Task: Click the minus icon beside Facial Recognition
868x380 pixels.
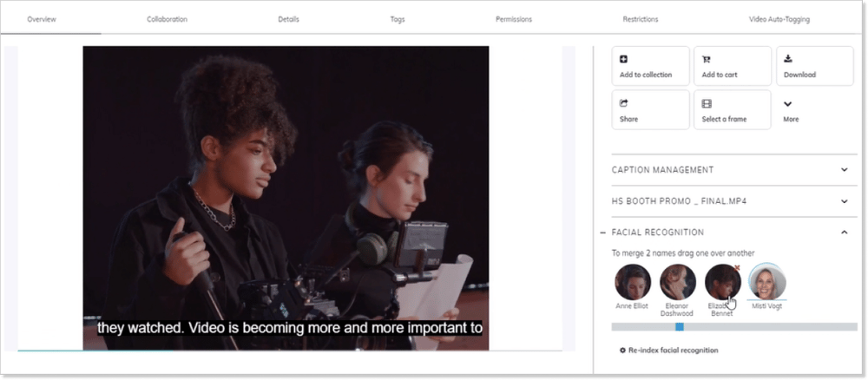Action: [x=603, y=233]
